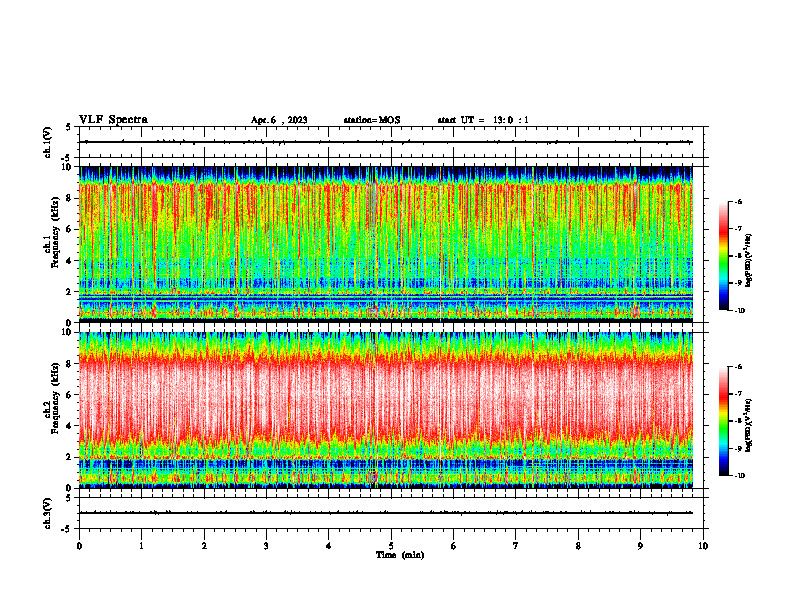This screenshot has height=612, width=792.
Task: Click the 'station=MOS' label
Action: (372, 120)
